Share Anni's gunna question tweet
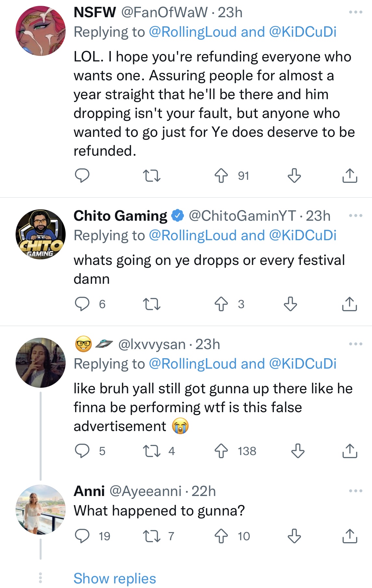Screen dimensions: 372x588 [x=350, y=536]
